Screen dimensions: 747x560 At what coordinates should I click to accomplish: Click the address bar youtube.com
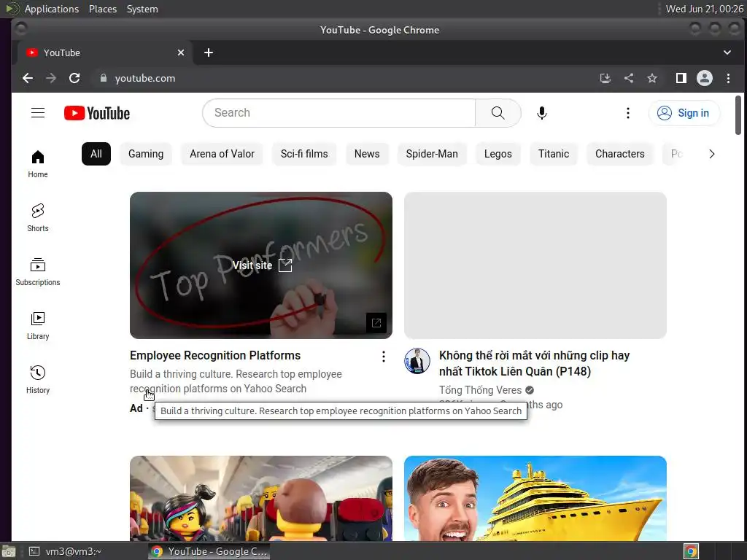145,78
